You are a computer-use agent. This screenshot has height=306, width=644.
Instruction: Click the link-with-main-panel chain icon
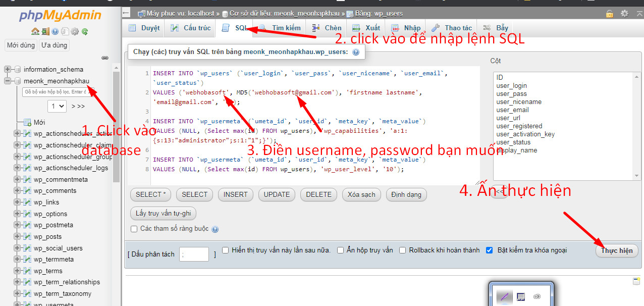(105, 58)
